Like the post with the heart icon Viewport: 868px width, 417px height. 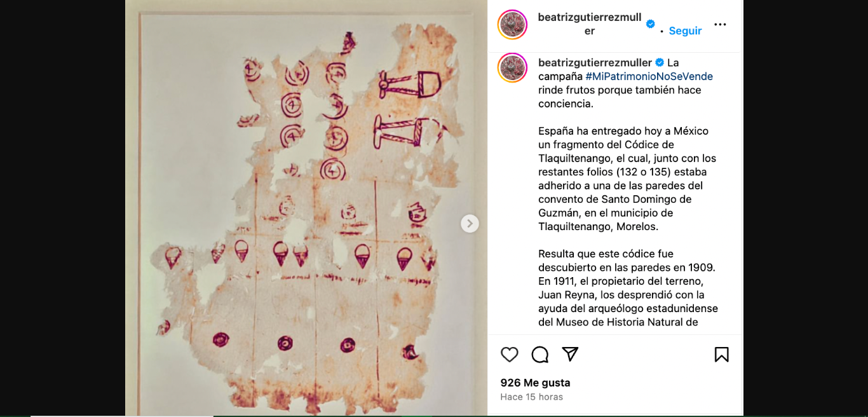510,355
